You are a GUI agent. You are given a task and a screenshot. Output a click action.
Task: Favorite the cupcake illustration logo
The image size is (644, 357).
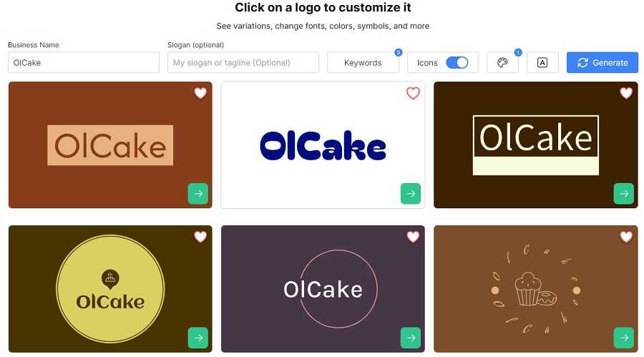[626, 237]
